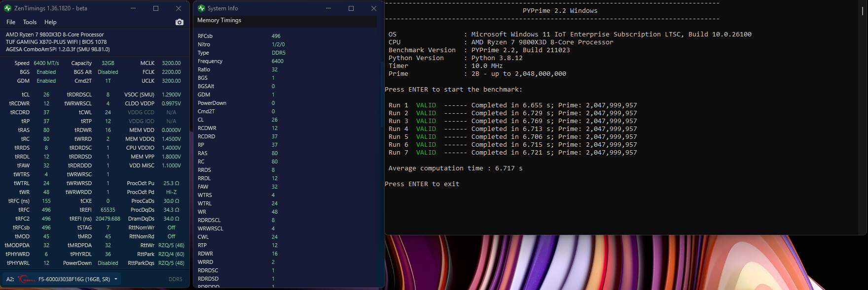Click the PYPrime 2.2 Windows heading
The width and height of the screenshot is (868, 290).
[560, 11]
